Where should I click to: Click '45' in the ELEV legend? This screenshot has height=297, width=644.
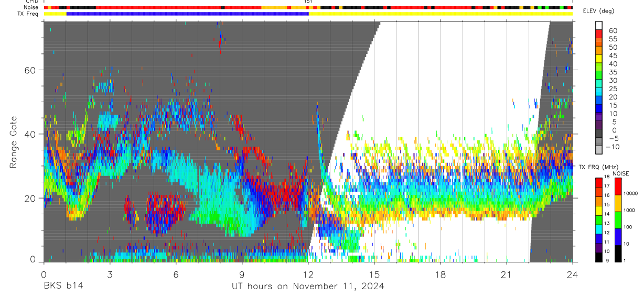pos(613,56)
